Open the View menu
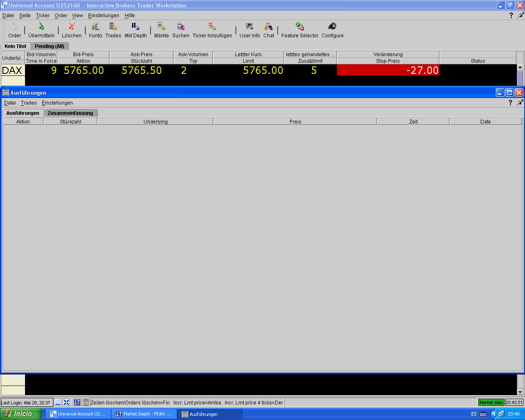 [x=78, y=15]
